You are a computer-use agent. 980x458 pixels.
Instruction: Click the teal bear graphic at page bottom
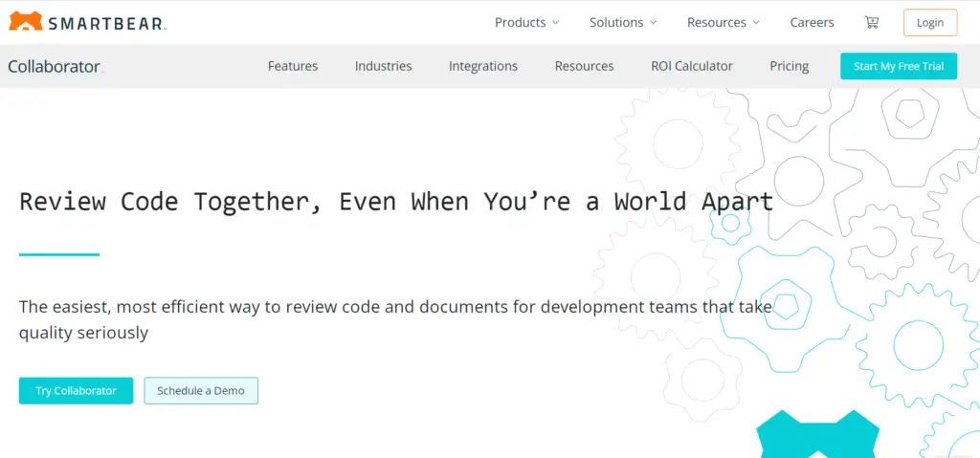pyautogui.click(x=817, y=436)
